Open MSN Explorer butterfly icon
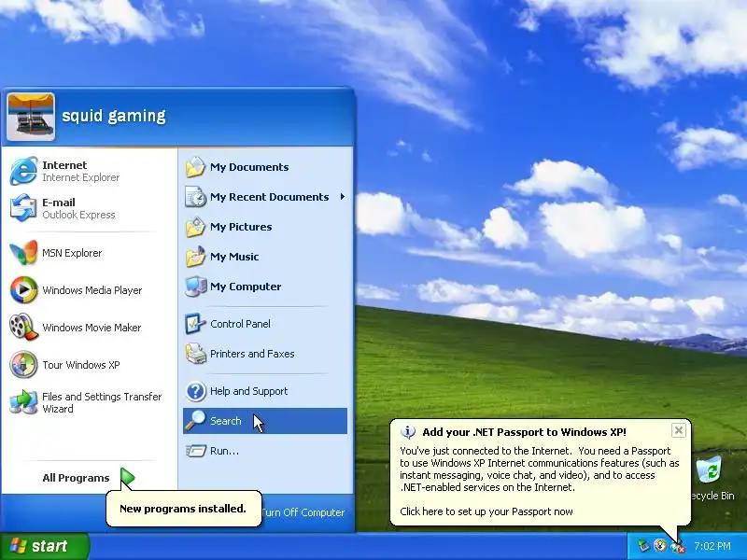This screenshot has width=747, height=560. pos(23,253)
